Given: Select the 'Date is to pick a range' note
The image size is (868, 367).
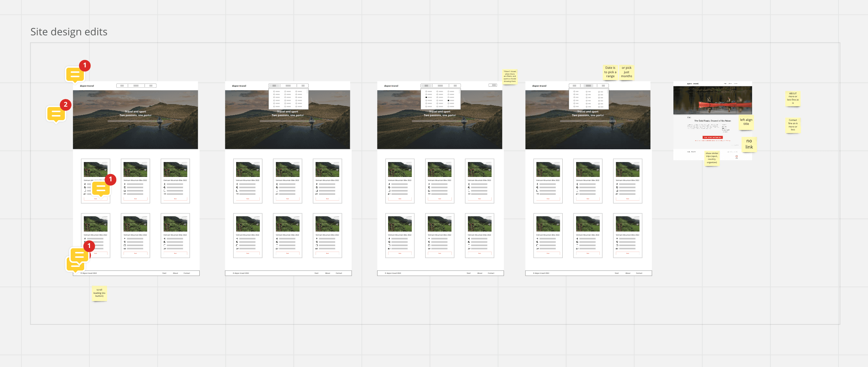Looking at the screenshot, I should (x=610, y=72).
